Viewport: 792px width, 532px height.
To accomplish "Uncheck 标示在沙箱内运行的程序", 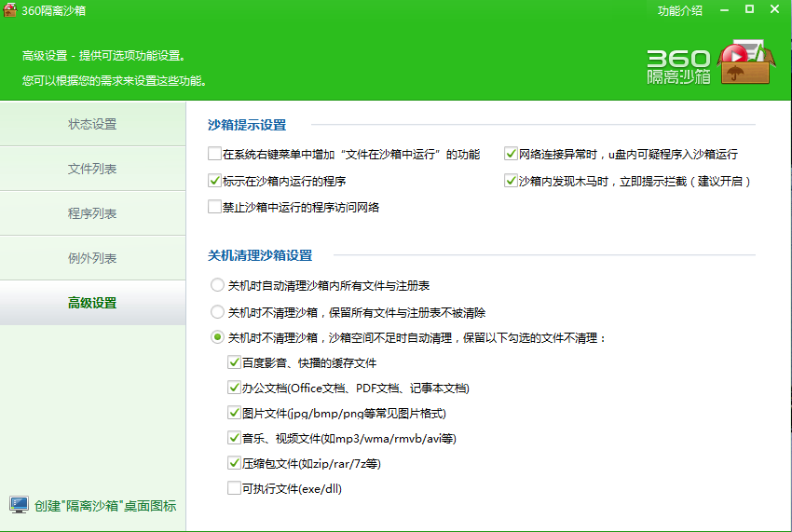I will (214, 181).
